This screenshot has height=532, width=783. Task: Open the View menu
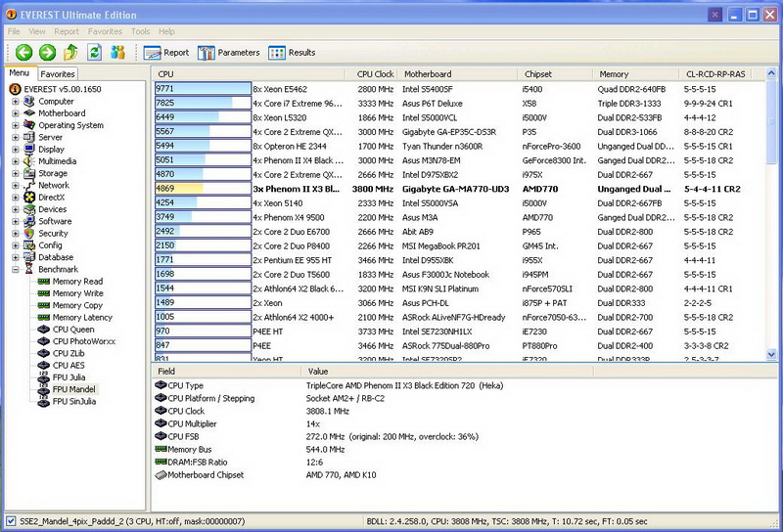[37, 31]
